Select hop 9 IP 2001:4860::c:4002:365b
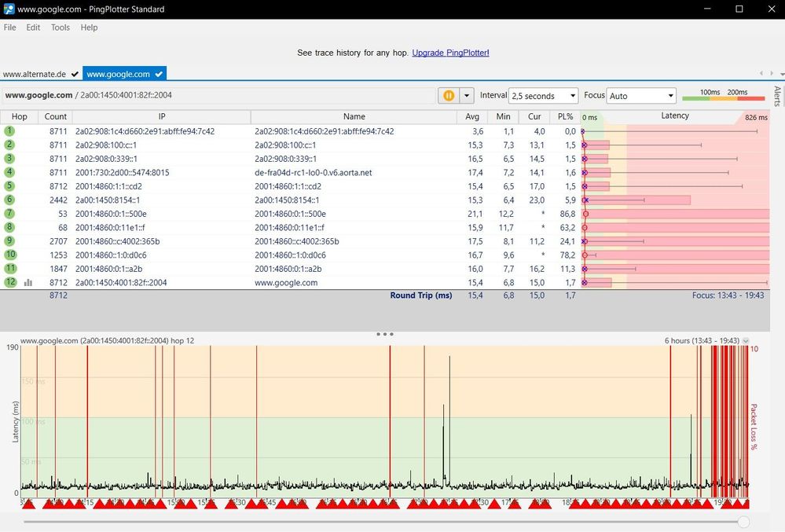The height and width of the screenshot is (532, 785). [117, 241]
